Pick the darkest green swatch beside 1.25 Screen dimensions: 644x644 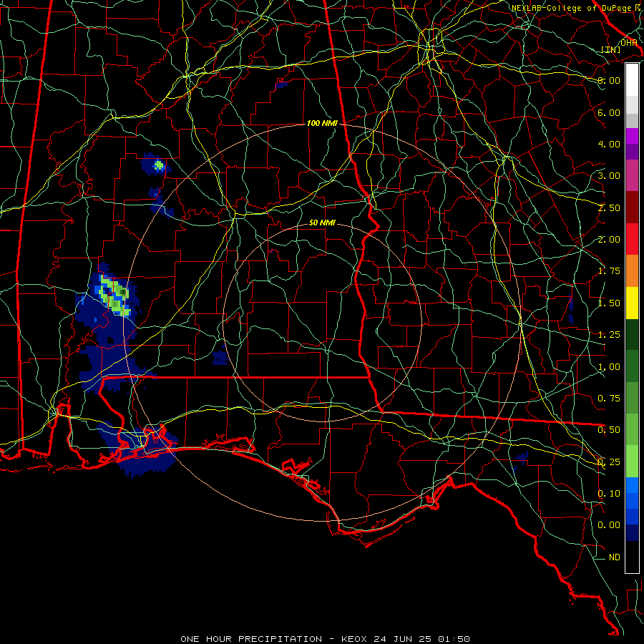click(632, 335)
